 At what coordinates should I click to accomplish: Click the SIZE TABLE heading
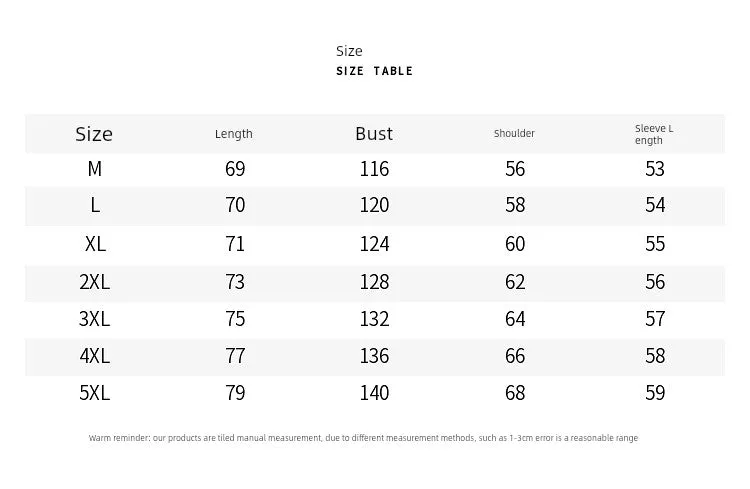(x=375, y=71)
